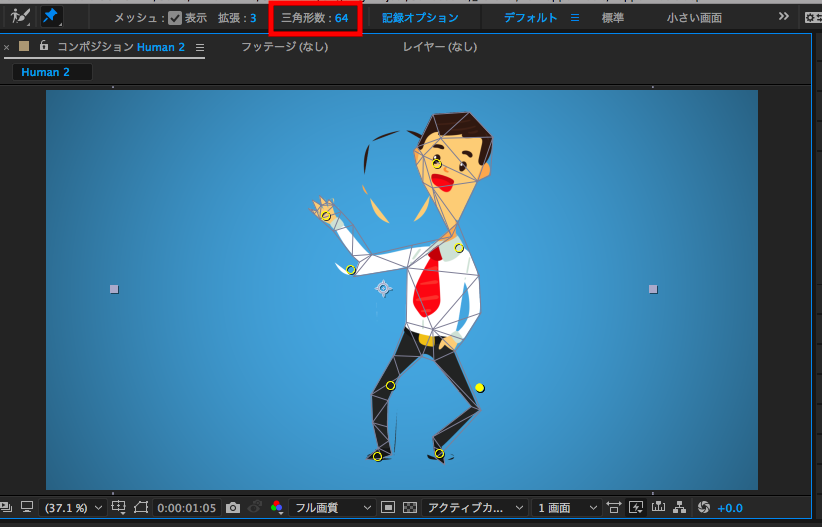Toggle the transparency grid icon
Screen dimensions: 822x527
point(410,508)
